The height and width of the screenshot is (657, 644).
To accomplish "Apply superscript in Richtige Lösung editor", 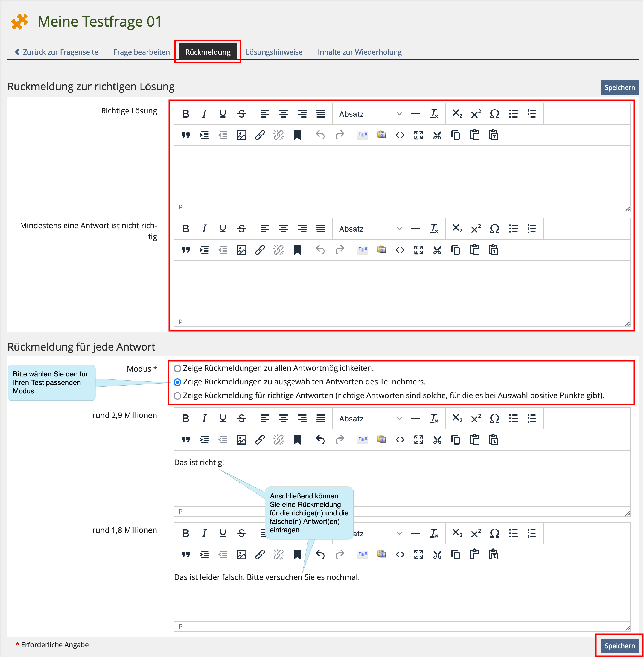I will pos(476,114).
